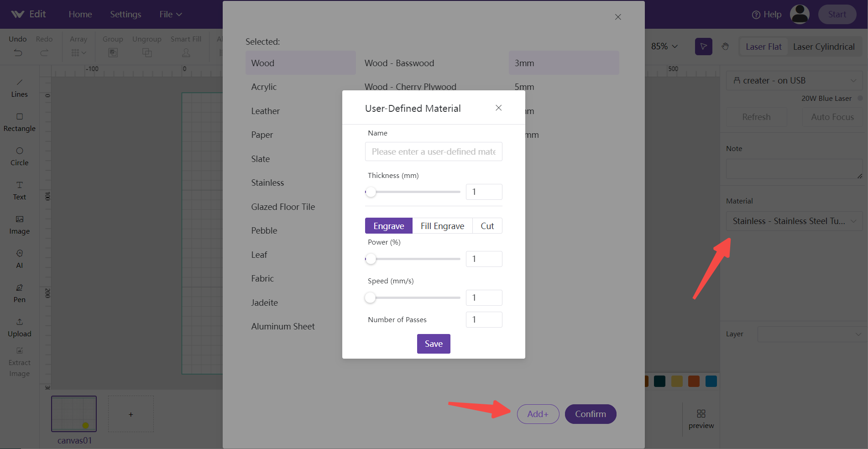The height and width of the screenshot is (449, 868).
Task: Expand the File menu dropdown
Action: tap(171, 14)
